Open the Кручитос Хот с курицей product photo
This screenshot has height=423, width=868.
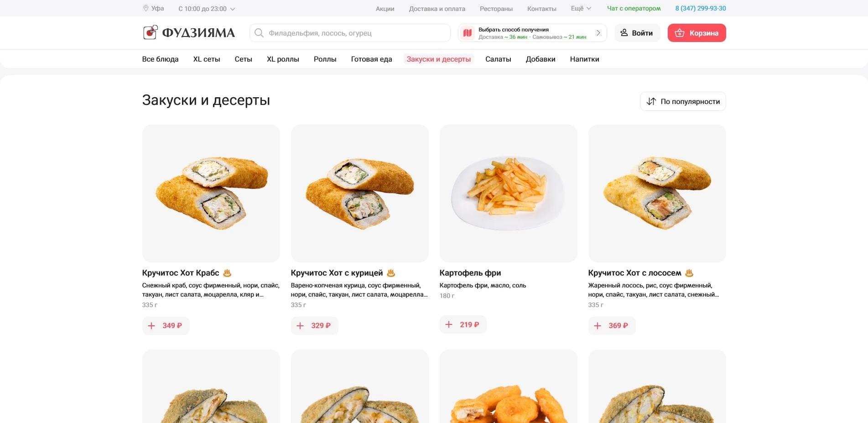tap(359, 193)
